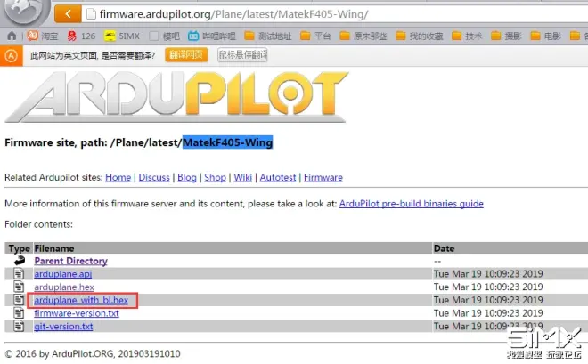Click the Type column header

(x=19, y=248)
